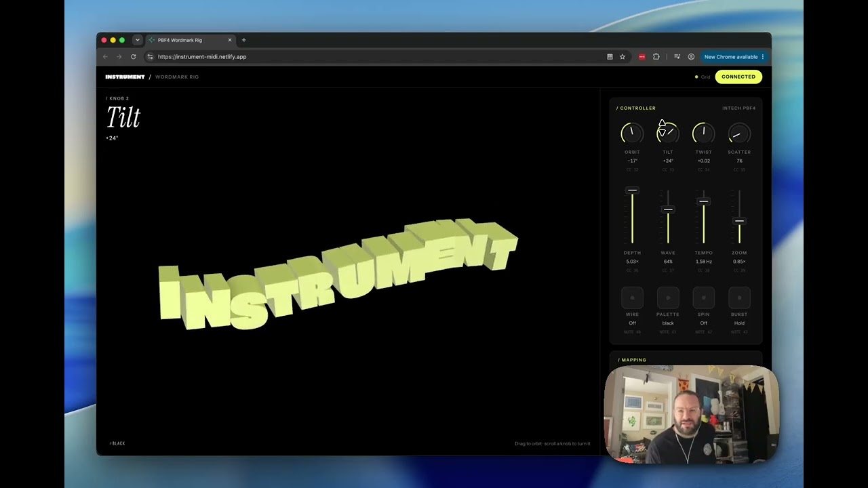
Task: Click the presenter webcam thumbnail
Action: 691,414
